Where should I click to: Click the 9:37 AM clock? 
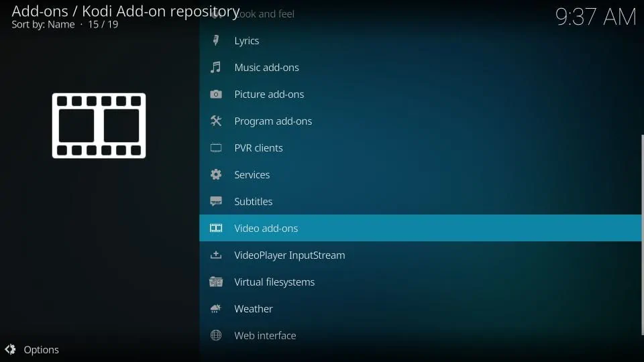[x=596, y=17]
